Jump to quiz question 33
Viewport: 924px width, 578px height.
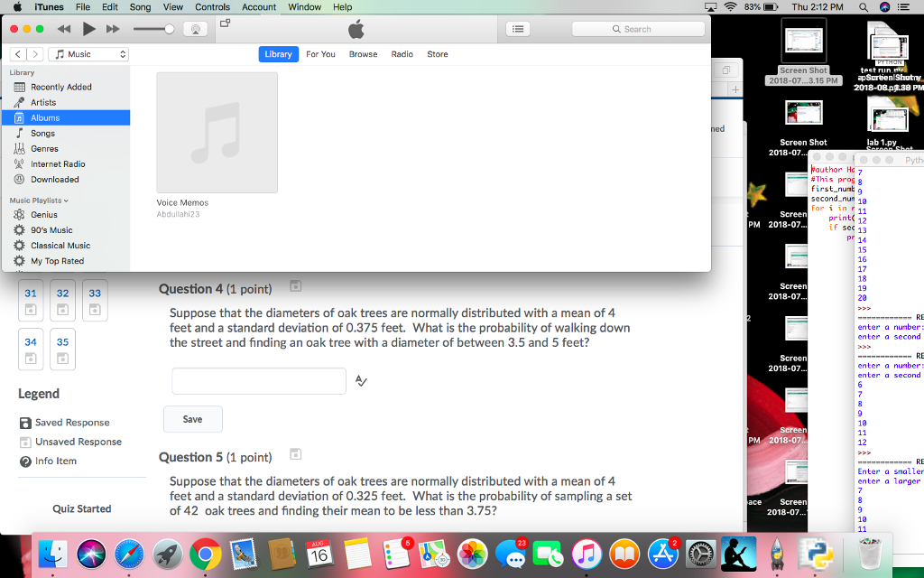(x=95, y=301)
